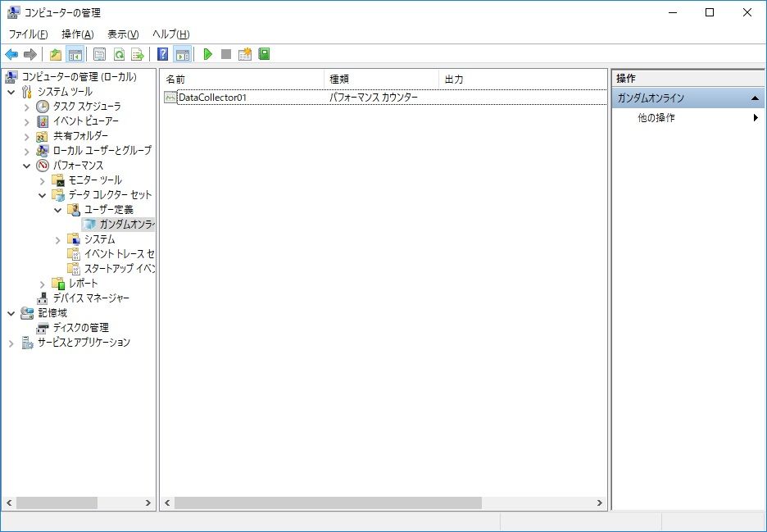Open the 操作(A) menu
The image size is (767, 532).
point(78,34)
